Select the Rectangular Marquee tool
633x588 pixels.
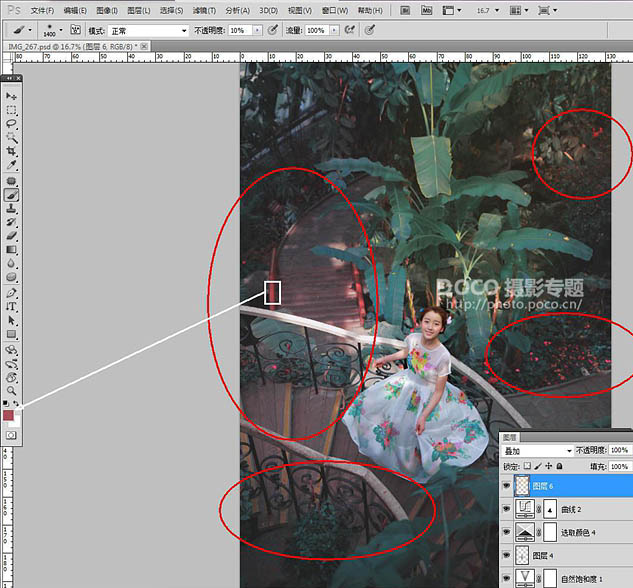coord(11,110)
